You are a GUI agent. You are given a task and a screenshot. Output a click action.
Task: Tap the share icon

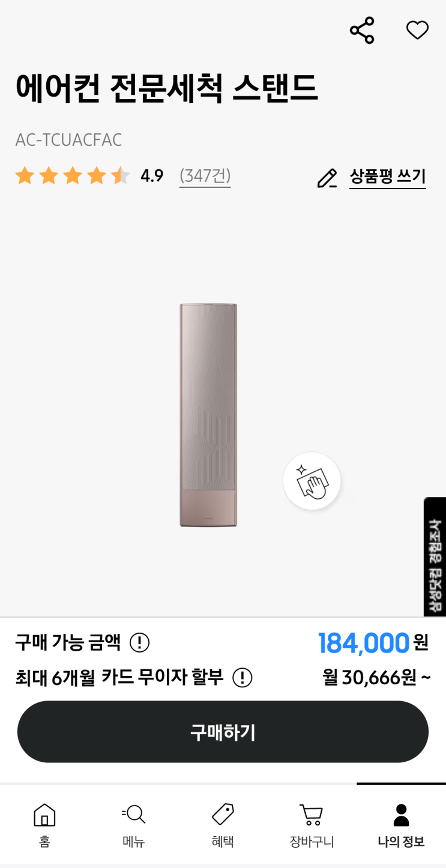362,30
